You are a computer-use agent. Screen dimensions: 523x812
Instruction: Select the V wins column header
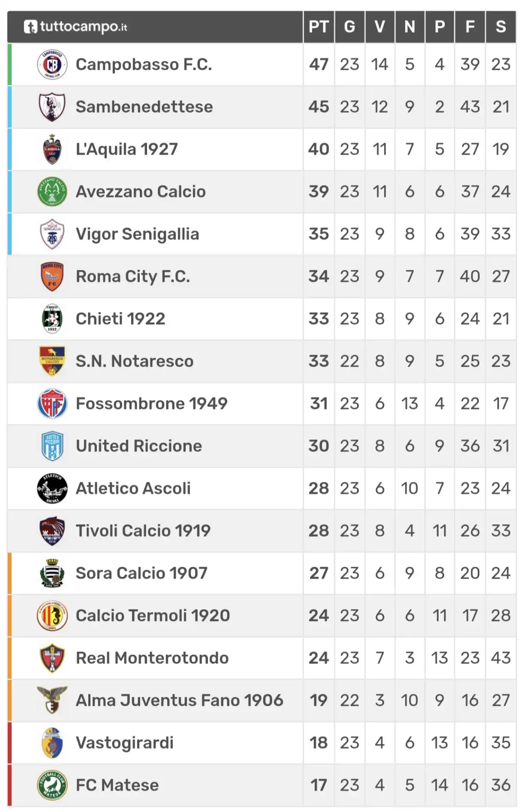click(x=380, y=27)
